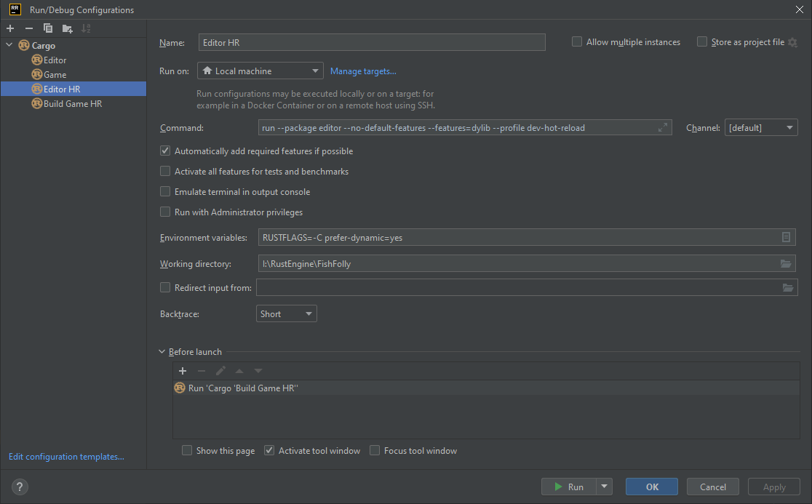Toggle Emulate terminal in output console

(165, 192)
